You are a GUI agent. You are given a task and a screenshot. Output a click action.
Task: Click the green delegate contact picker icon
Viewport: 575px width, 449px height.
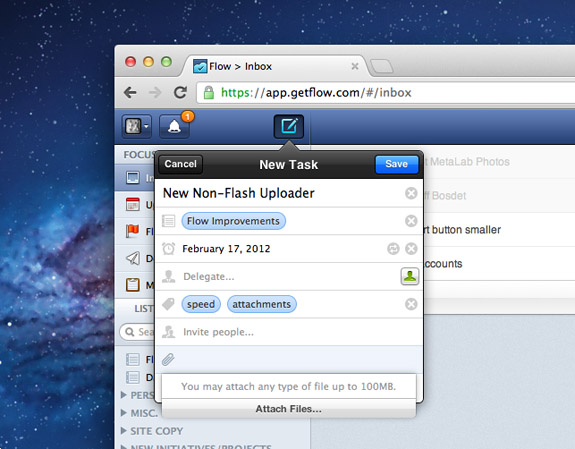click(410, 276)
